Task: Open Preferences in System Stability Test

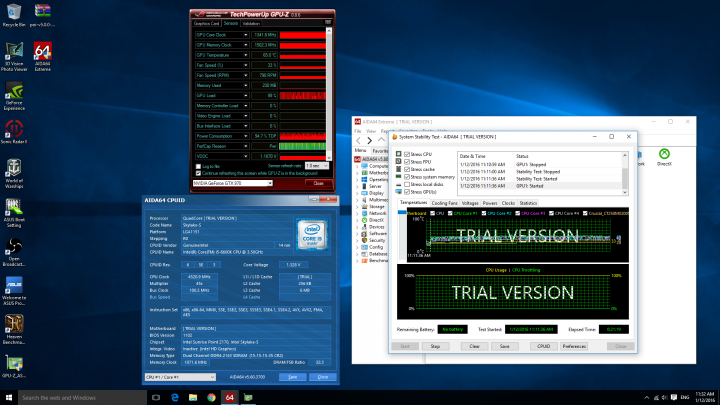Action: pyautogui.click(x=574, y=346)
